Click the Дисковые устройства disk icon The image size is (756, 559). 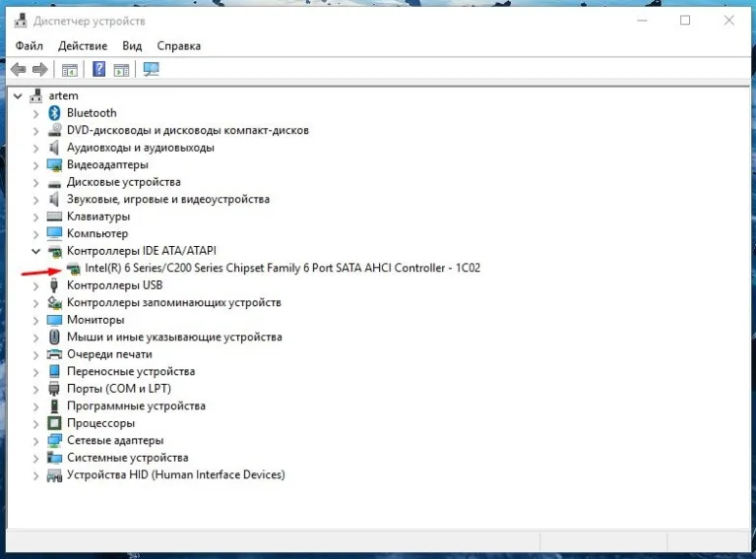[x=54, y=183]
